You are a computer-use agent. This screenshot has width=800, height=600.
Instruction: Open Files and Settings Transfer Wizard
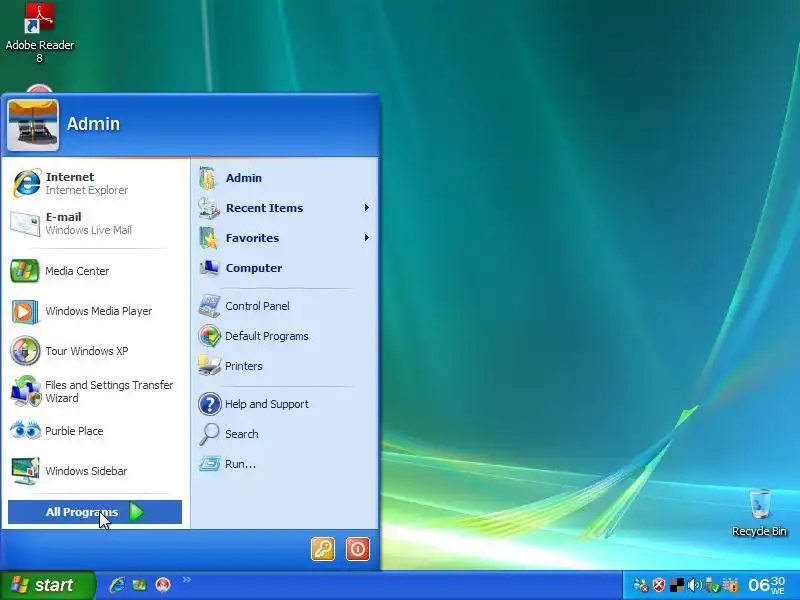(x=95, y=391)
